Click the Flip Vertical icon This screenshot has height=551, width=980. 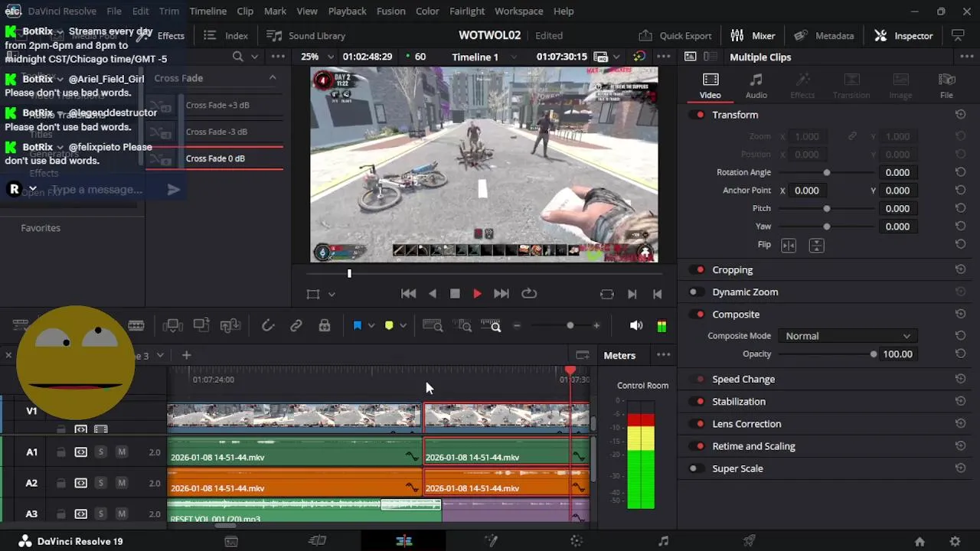816,246
